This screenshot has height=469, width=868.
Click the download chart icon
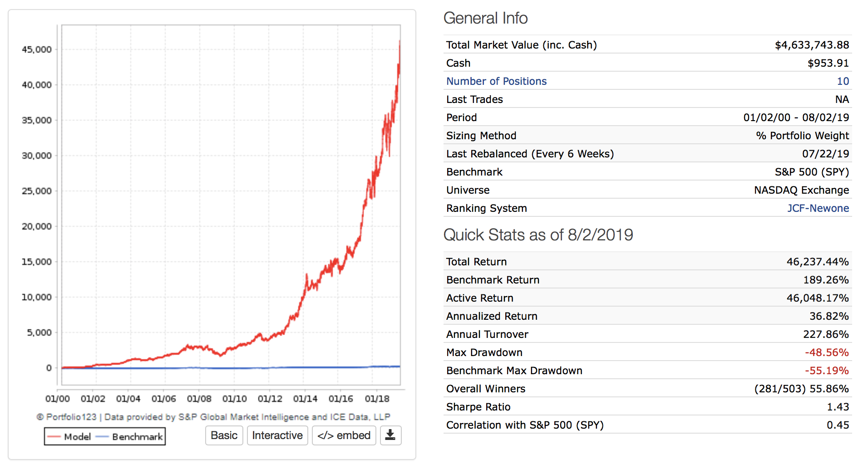tap(390, 435)
